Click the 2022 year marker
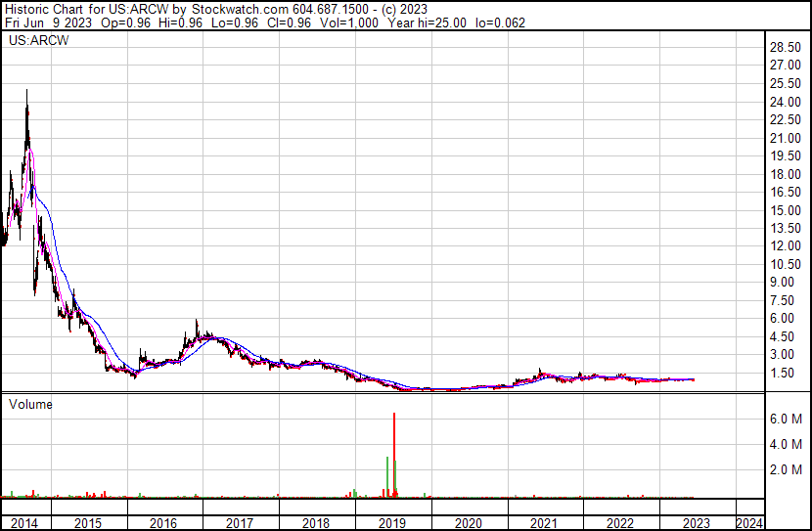 coord(620,523)
